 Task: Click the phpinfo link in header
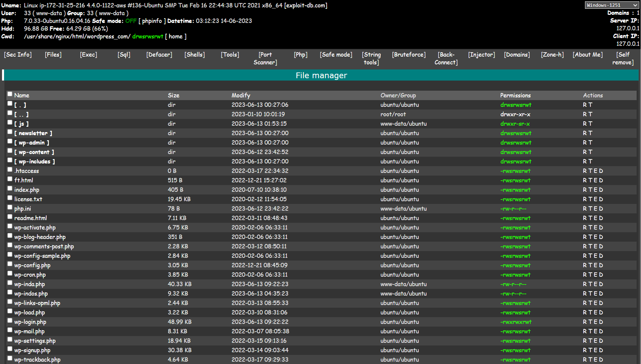coord(152,21)
